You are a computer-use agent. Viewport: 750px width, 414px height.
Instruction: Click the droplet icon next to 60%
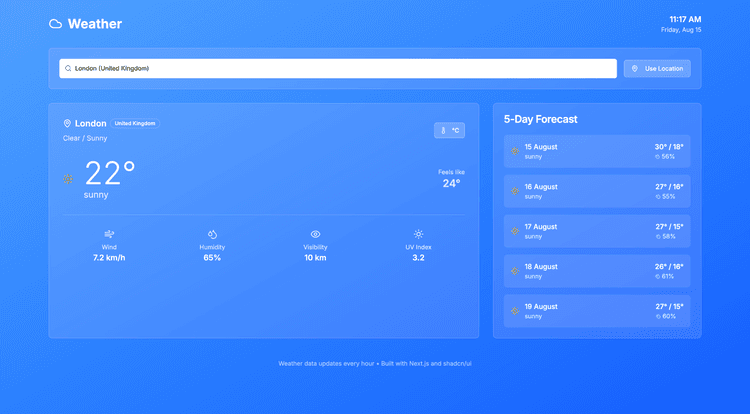tap(658, 316)
